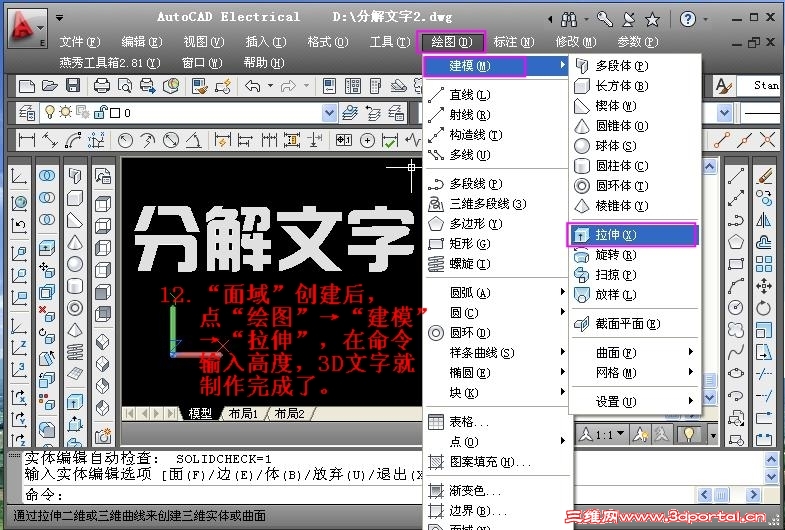Select the Union solid editing icon
785x530 pixels.
tap(47, 175)
